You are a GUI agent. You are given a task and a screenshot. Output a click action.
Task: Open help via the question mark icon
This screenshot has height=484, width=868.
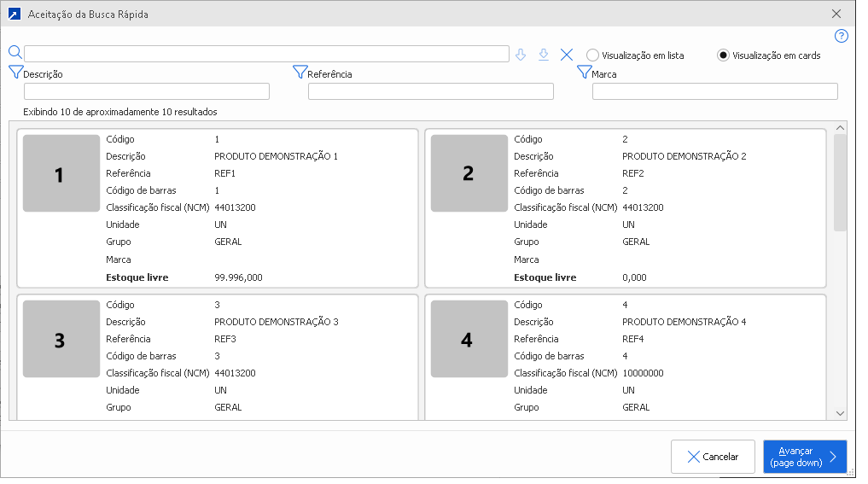842,36
